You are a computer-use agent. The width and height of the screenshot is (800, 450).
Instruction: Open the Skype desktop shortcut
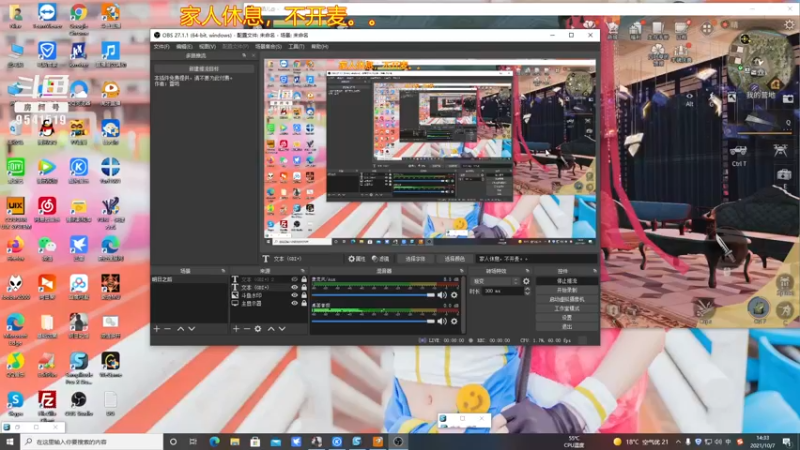15,404
